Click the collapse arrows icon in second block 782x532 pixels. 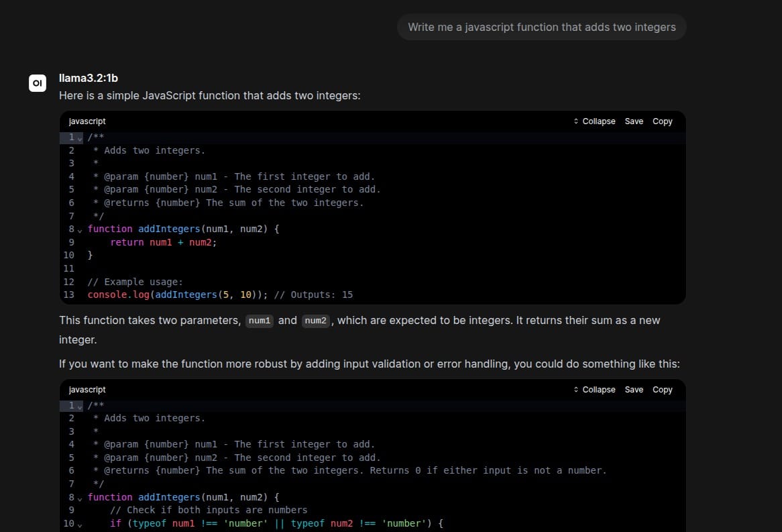click(576, 390)
